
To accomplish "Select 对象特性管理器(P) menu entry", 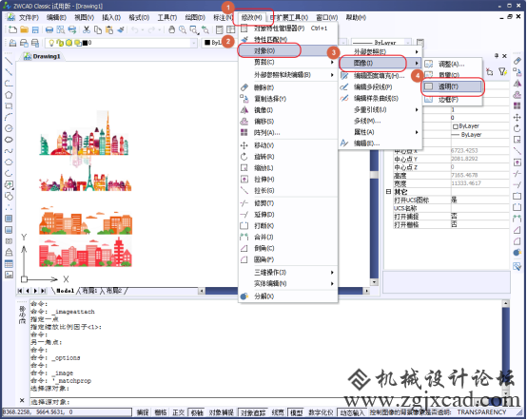I will [286, 29].
